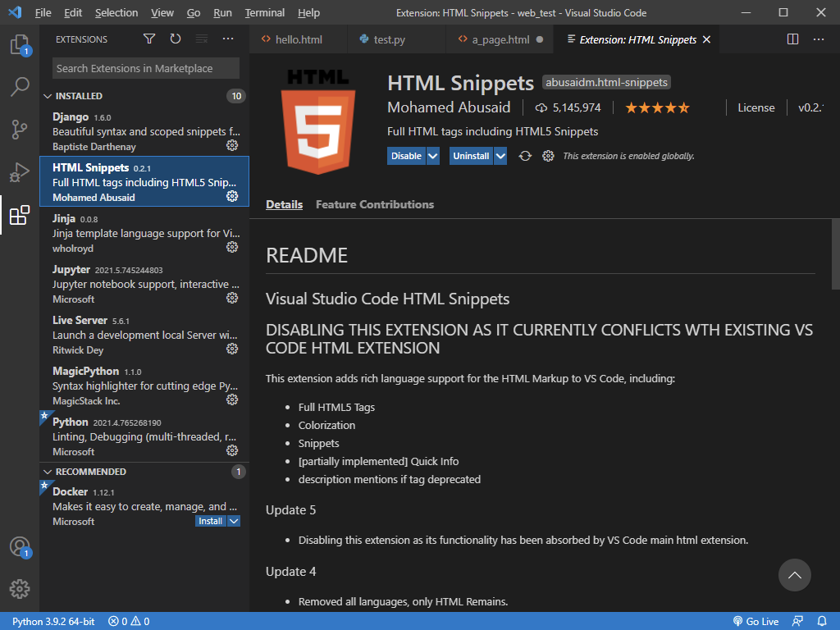Open the Run menu
This screenshot has width=840, height=630.
(222, 13)
